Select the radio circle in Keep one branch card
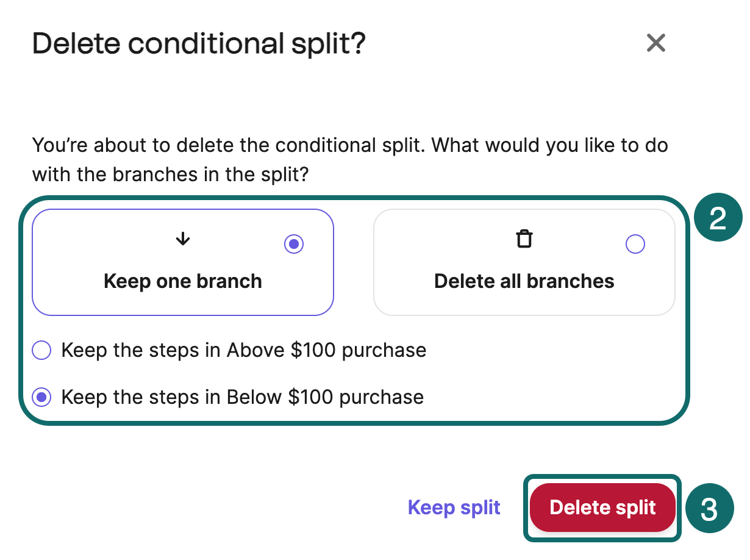The image size is (750, 560). coord(294,245)
